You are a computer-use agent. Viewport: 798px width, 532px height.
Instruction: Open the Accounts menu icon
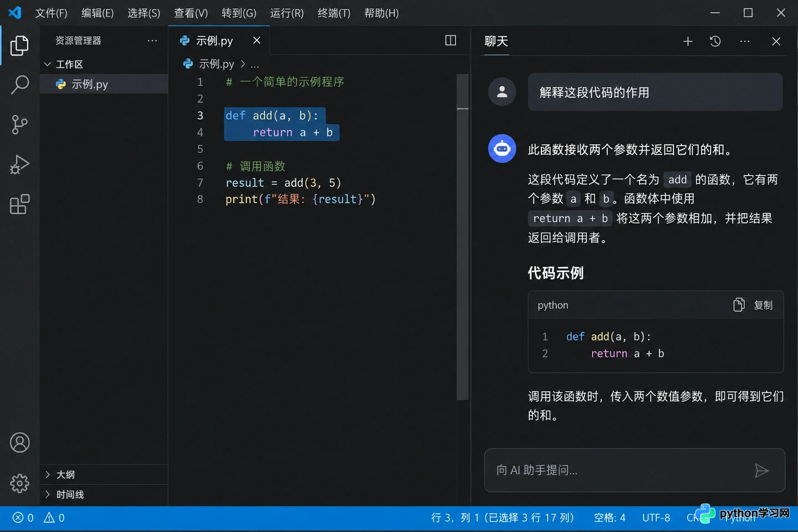(x=19, y=443)
